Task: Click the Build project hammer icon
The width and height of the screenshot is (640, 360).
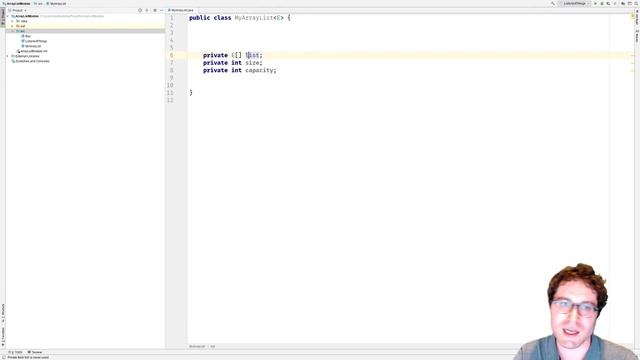Action: point(553,3)
